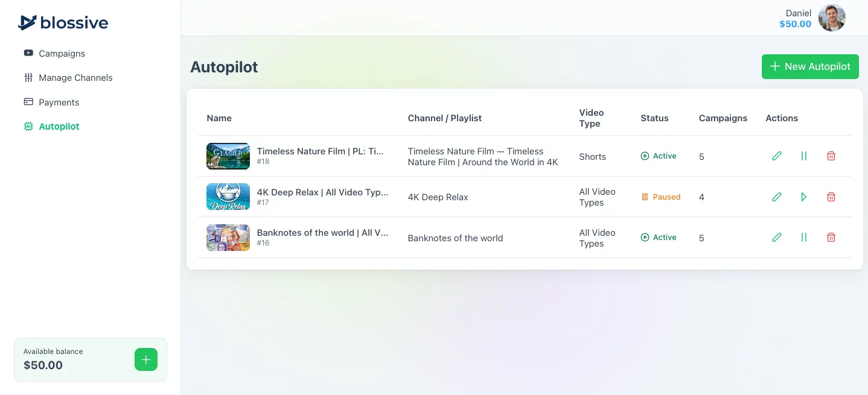Click the $50.00 balance under Daniel

796,24
